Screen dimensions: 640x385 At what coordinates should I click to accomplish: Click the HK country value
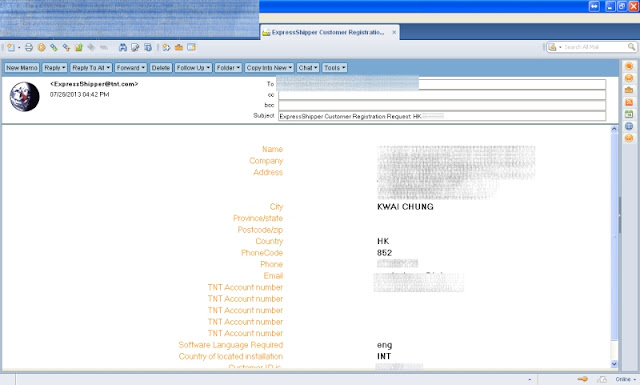383,241
